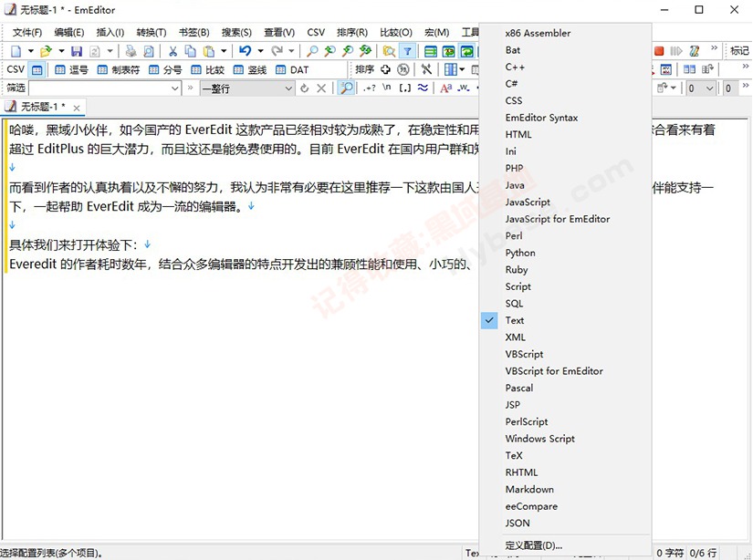Select the 比较 mode button

pos(207,70)
